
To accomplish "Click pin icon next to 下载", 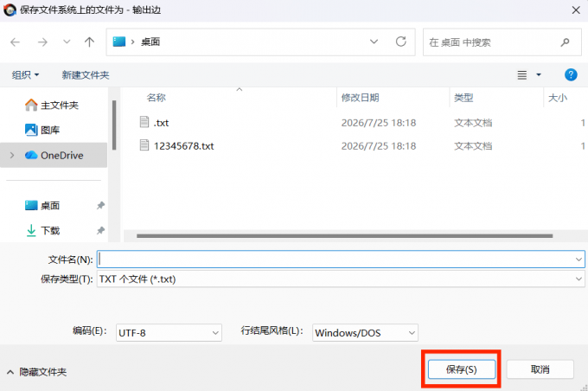I will [x=100, y=230].
